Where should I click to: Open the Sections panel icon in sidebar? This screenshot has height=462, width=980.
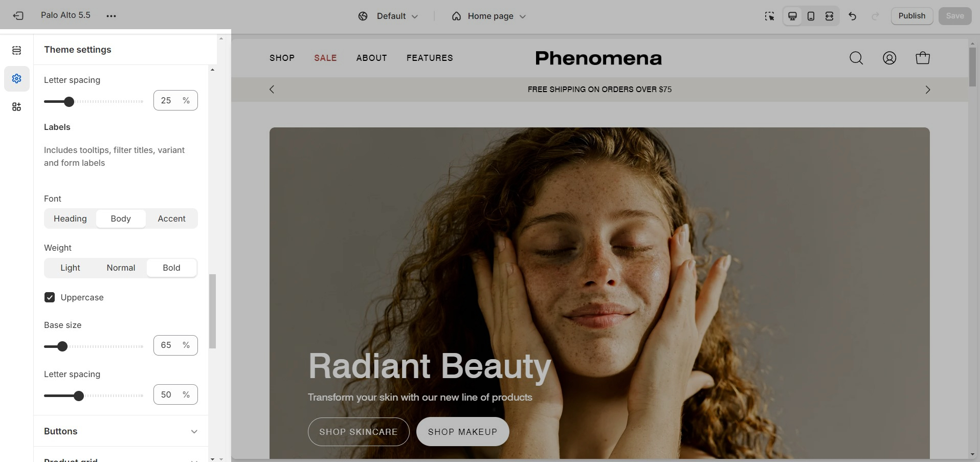pos(17,50)
